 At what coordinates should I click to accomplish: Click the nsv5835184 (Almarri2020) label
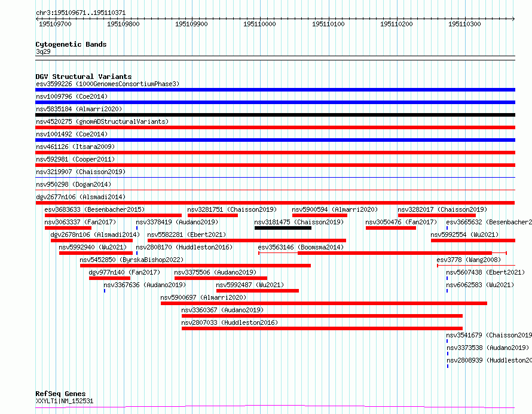pyautogui.click(x=79, y=109)
